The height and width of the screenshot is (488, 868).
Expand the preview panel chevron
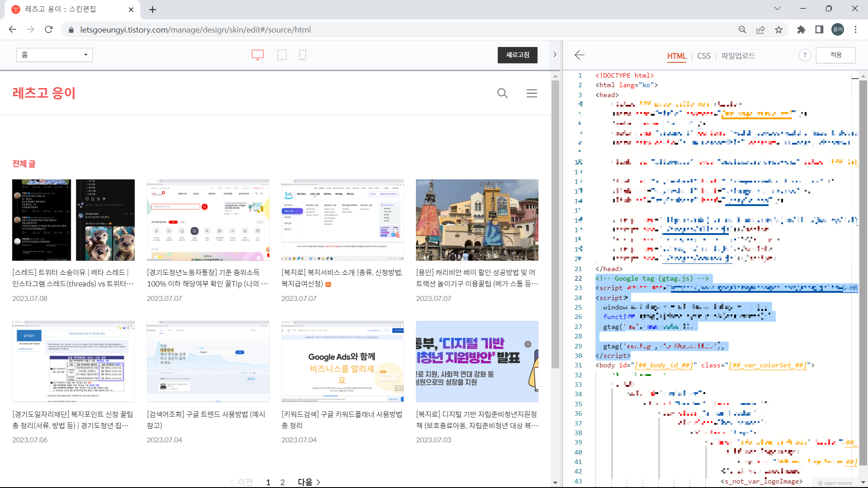pyautogui.click(x=555, y=54)
